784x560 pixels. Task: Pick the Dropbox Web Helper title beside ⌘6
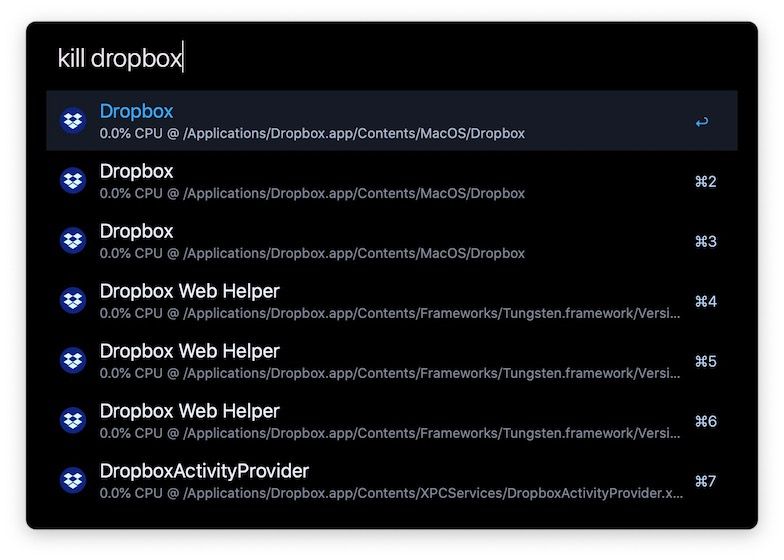pos(190,411)
